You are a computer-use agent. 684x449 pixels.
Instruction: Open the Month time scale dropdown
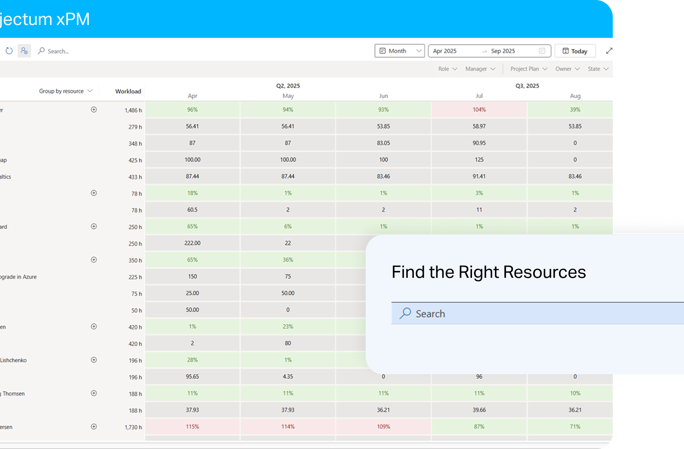click(x=398, y=51)
